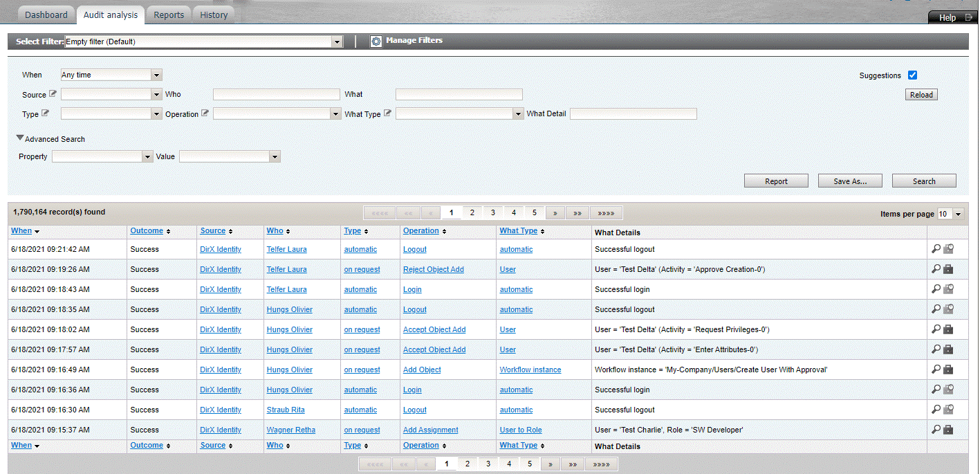The width and height of the screenshot is (980, 474).
Task: Open details magnifier for Reject Object Add row
Action: coord(936,269)
